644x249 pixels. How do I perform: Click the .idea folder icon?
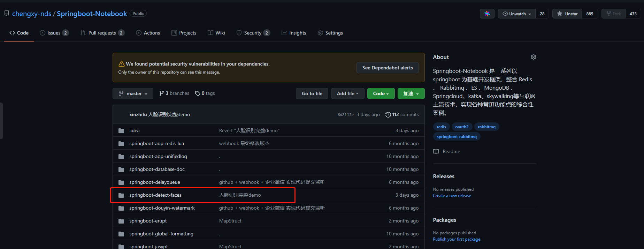coord(121,131)
